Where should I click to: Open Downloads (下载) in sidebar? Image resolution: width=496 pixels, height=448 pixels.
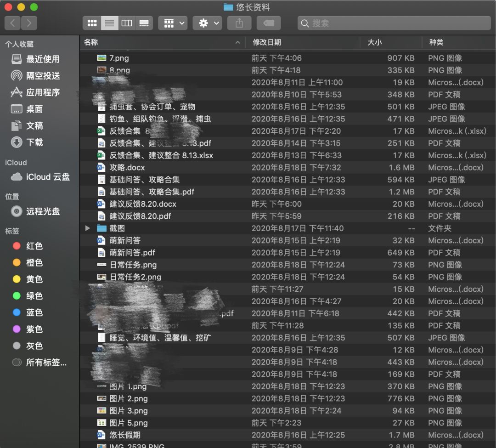[34, 142]
